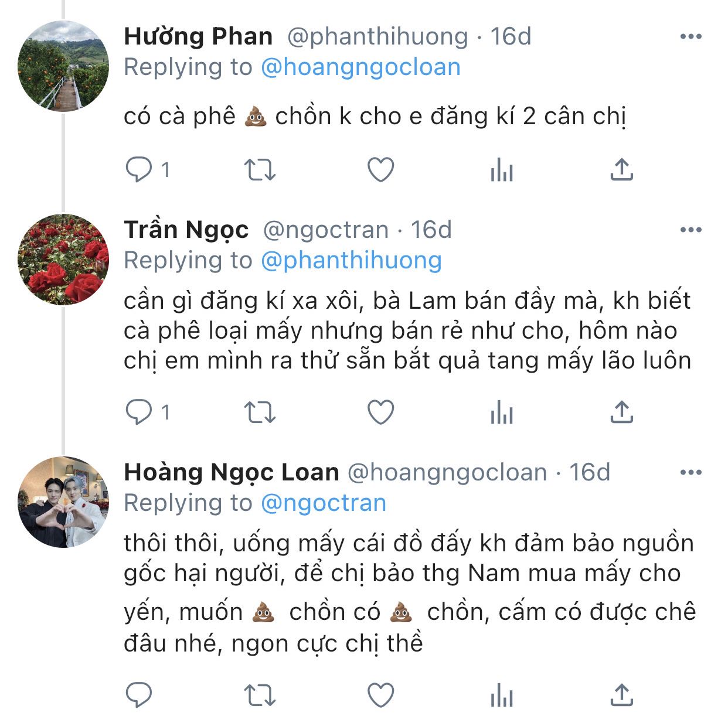
Task: Like Hường Phan's tweet
Action: pyautogui.click(x=380, y=170)
